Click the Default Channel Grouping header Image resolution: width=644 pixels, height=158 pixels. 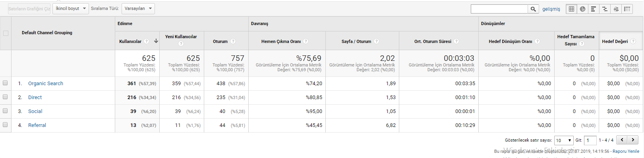click(47, 33)
